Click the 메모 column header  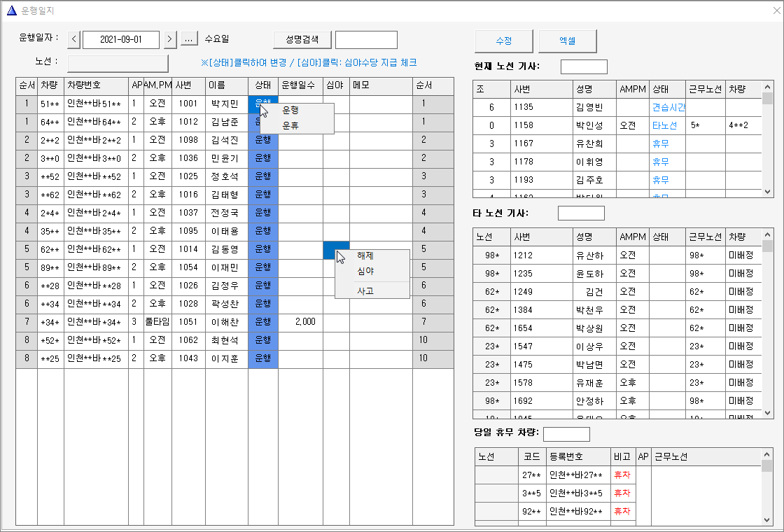(x=381, y=86)
